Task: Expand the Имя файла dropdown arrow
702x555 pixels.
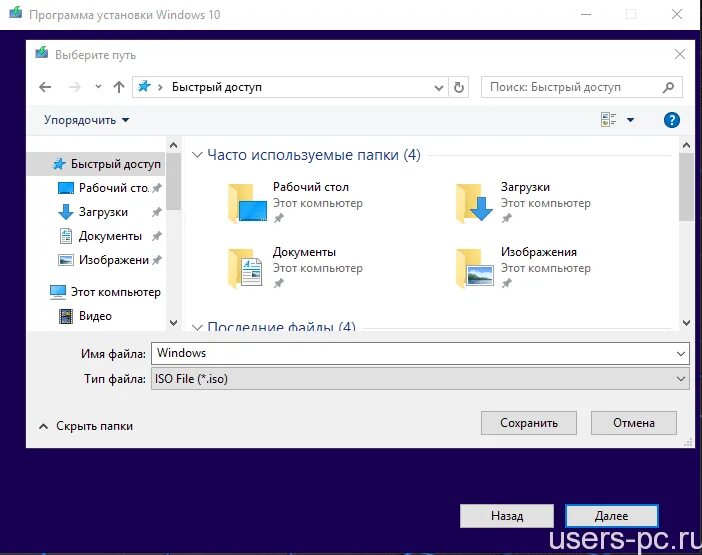Action: (681, 354)
